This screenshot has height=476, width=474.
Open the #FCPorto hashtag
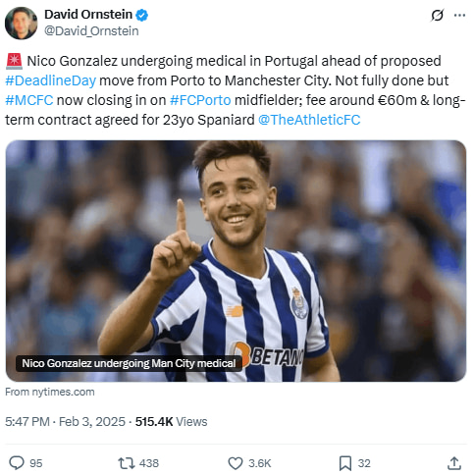point(200,100)
